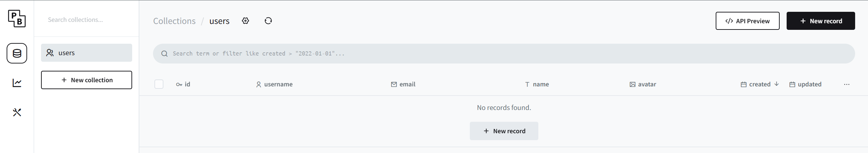The height and width of the screenshot is (153, 868).
Task: Click the top-right New record button
Action: 820,21
